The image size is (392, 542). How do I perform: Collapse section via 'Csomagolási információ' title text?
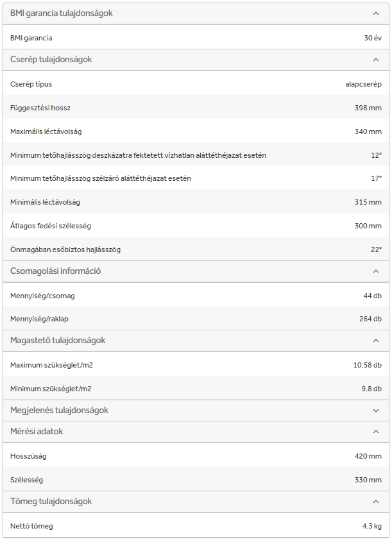[x=56, y=271]
